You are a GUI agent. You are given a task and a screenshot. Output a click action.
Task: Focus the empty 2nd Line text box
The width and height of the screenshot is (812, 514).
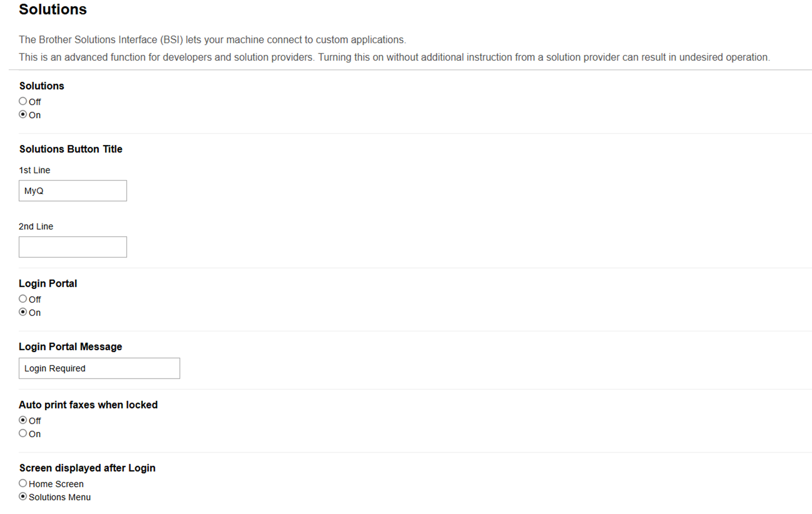point(72,247)
